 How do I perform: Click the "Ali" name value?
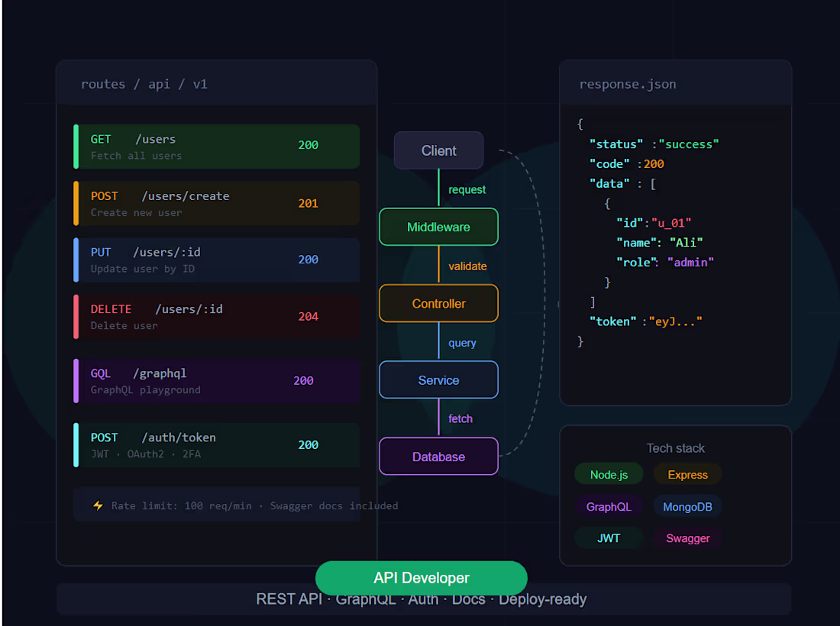[x=686, y=243]
